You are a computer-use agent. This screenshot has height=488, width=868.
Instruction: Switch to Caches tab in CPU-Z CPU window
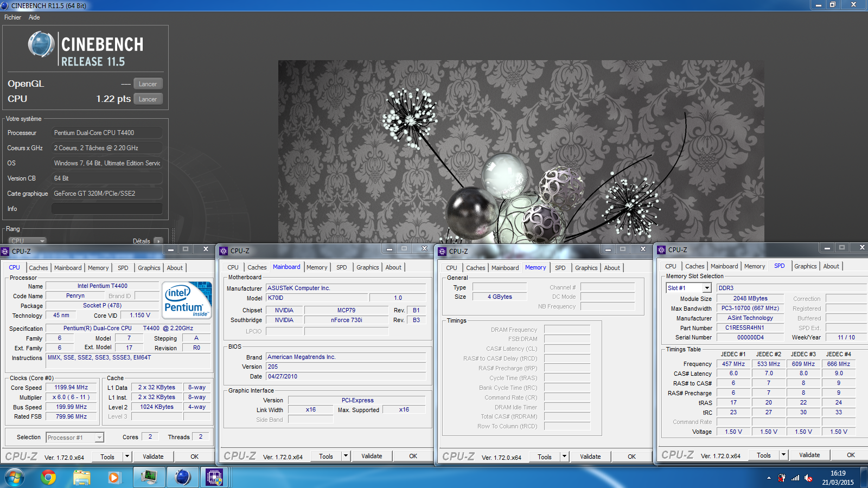click(x=39, y=268)
